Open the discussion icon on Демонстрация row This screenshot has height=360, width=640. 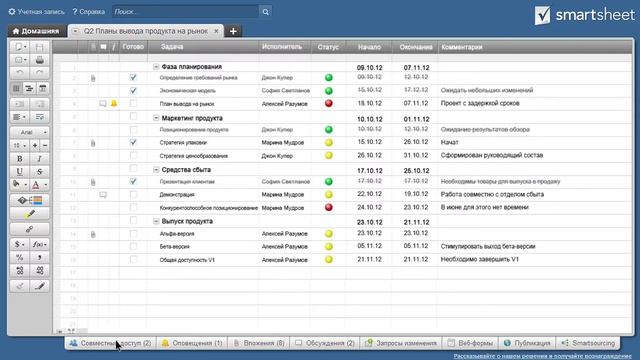click(x=103, y=195)
